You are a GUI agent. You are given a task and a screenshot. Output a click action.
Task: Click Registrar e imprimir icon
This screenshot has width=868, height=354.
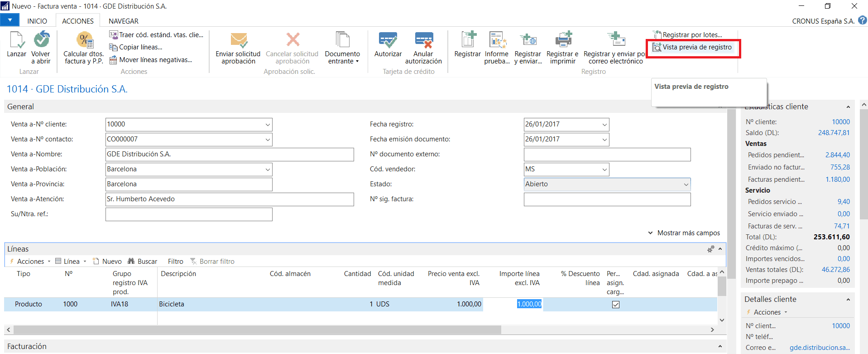563,39
